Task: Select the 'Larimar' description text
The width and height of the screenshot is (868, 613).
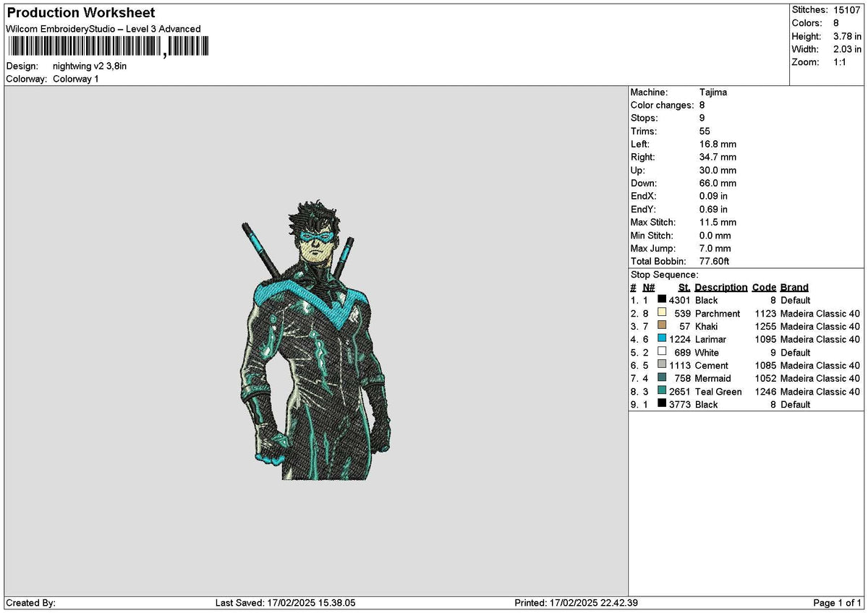Action: 710,339
